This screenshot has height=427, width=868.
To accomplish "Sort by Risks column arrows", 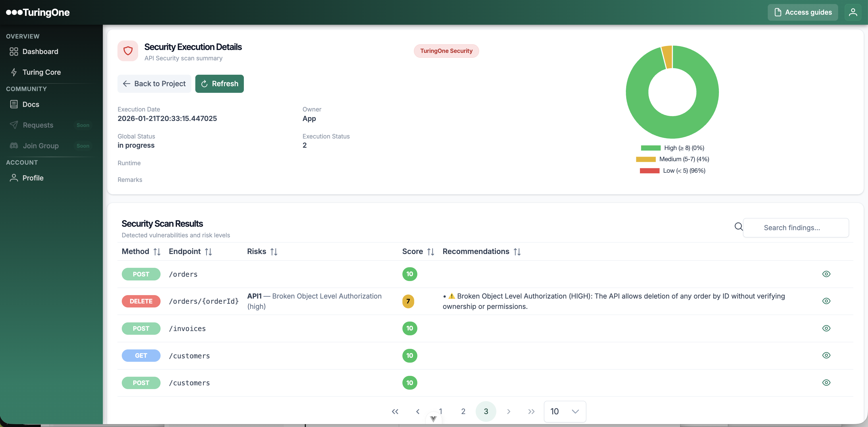I will [274, 252].
